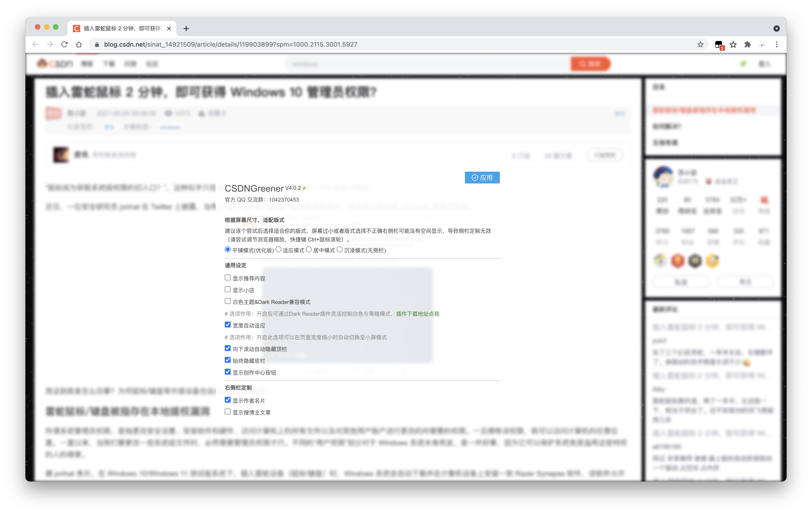Open the tab search chevron in the browser toolbar

coord(776,28)
